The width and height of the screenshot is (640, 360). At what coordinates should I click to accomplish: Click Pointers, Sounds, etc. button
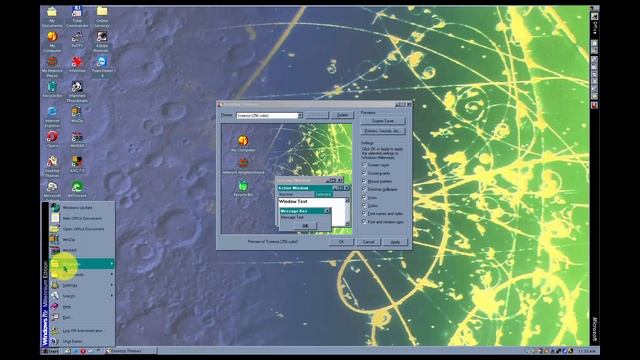pos(383,131)
